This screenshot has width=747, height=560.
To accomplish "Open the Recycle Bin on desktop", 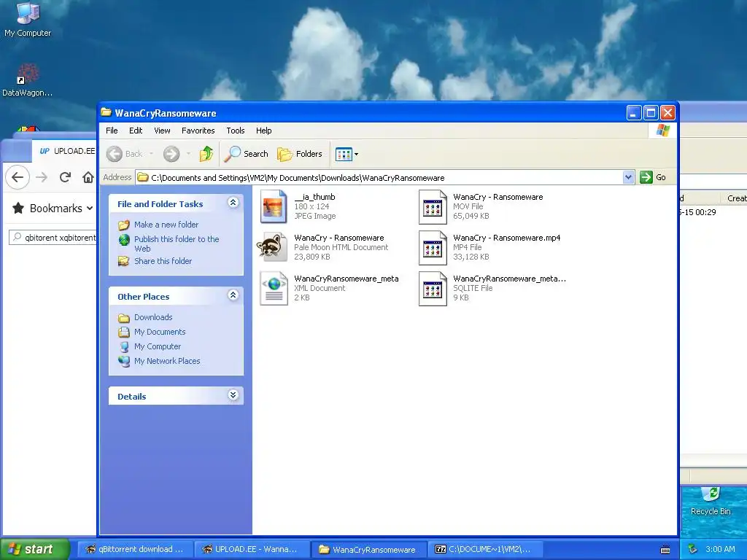I will point(711,502).
